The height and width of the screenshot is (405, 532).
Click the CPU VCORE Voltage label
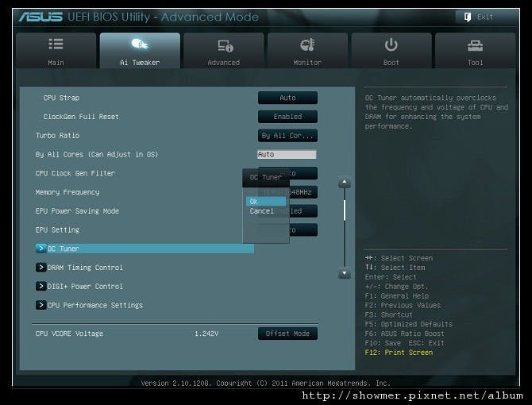click(69, 334)
